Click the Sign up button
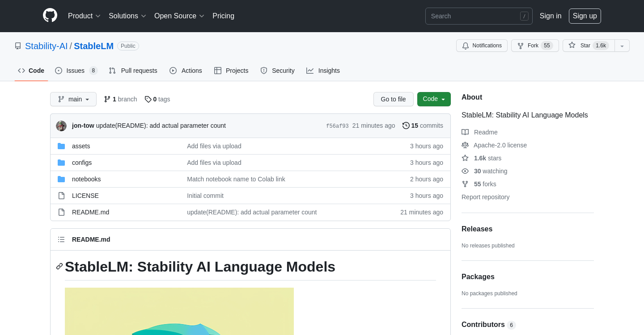 (585, 16)
